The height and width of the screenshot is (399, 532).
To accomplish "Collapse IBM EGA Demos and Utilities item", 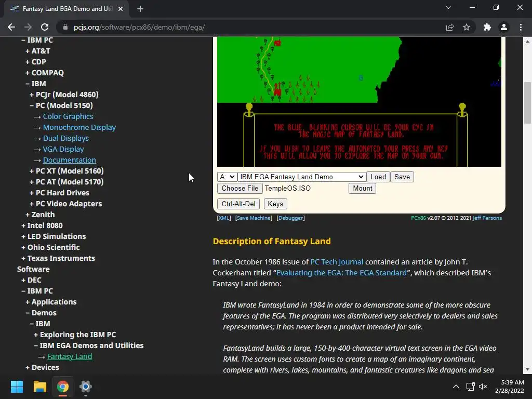I will tap(88, 345).
